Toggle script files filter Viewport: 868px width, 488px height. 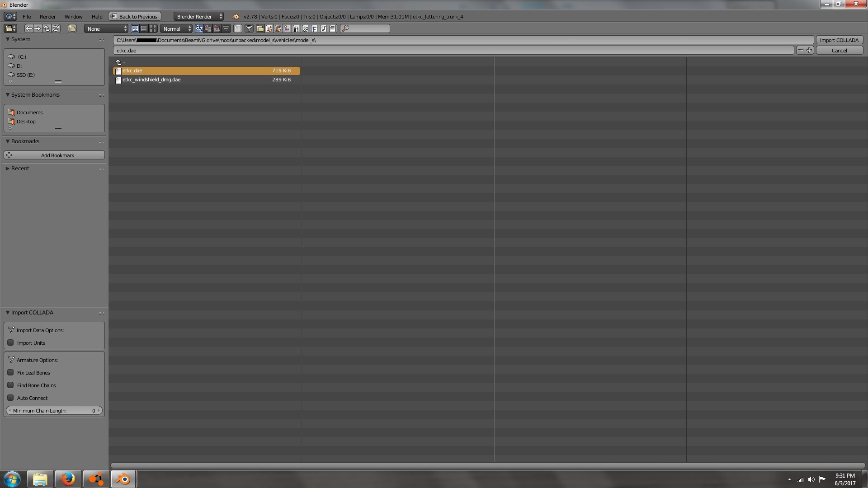pos(305,28)
